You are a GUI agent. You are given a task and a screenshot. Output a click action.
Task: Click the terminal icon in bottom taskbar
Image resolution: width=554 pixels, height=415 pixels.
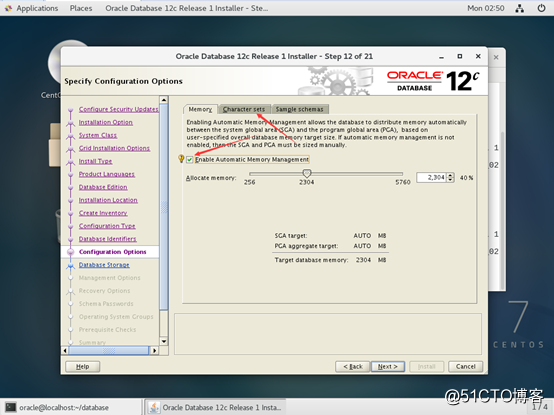(x=11, y=407)
